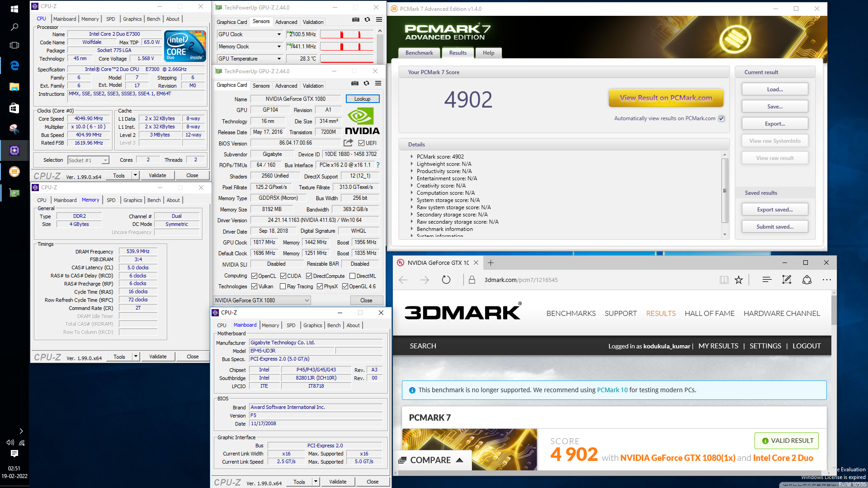Image resolution: width=868 pixels, height=488 pixels.
Task: Refresh the GPU-Z Sensors window
Action: [367, 20]
